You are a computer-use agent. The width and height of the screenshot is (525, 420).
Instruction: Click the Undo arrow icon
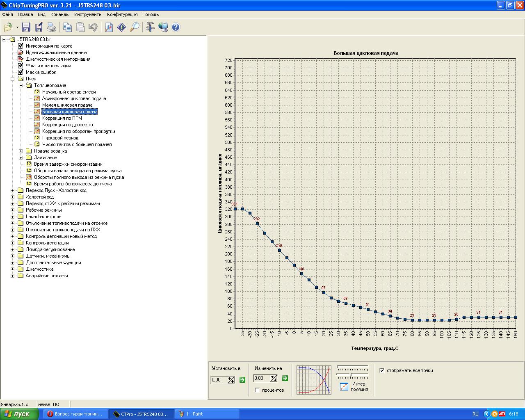[93, 27]
